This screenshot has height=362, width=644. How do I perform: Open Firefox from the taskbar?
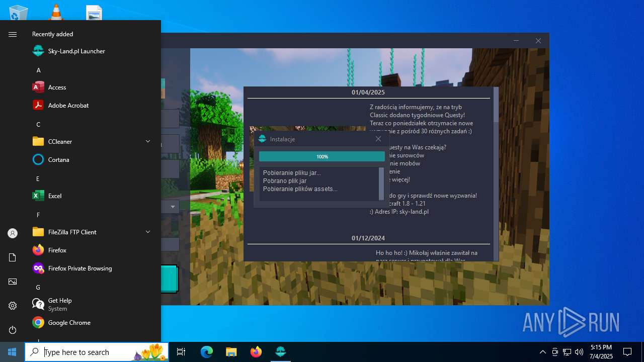(256, 352)
